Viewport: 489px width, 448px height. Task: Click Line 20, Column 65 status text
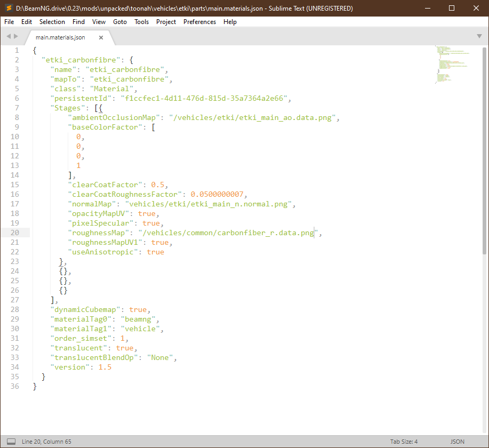[x=46, y=442]
